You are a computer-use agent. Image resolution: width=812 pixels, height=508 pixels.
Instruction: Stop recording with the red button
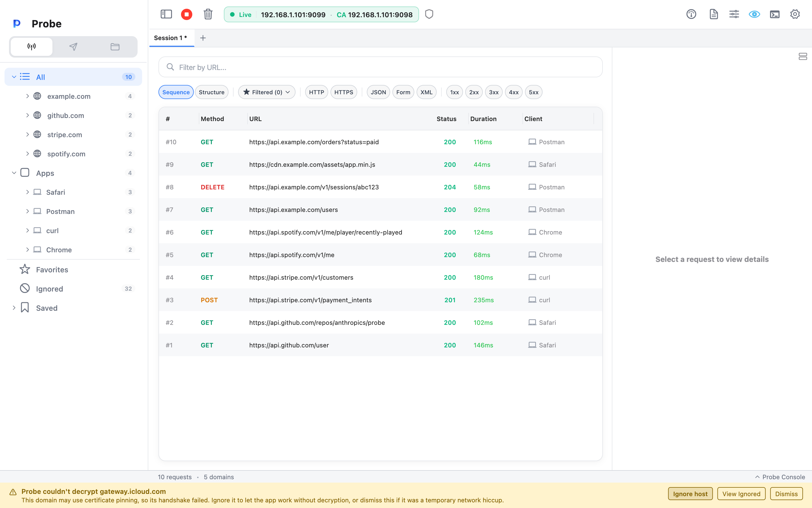pos(187,14)
